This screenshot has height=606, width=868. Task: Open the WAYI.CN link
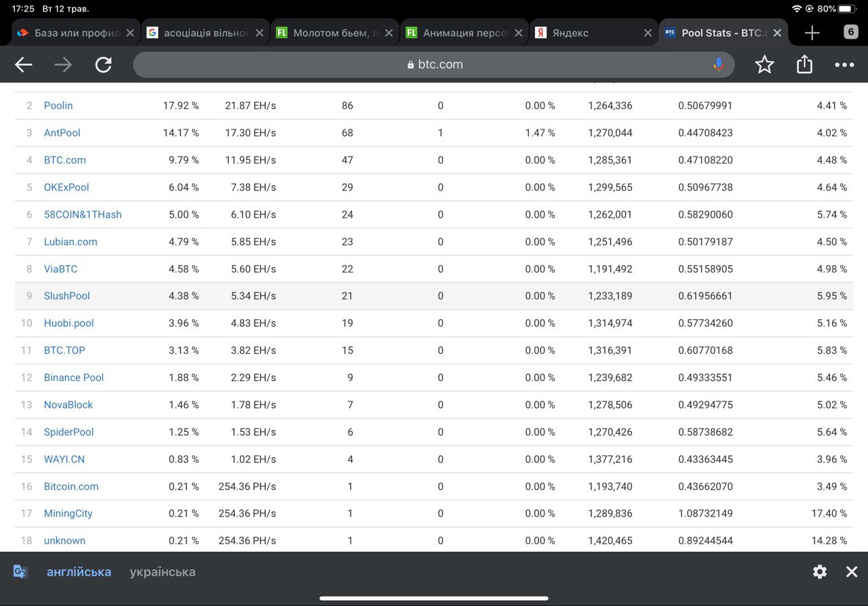pyautogui.click(x=64, y=459)
